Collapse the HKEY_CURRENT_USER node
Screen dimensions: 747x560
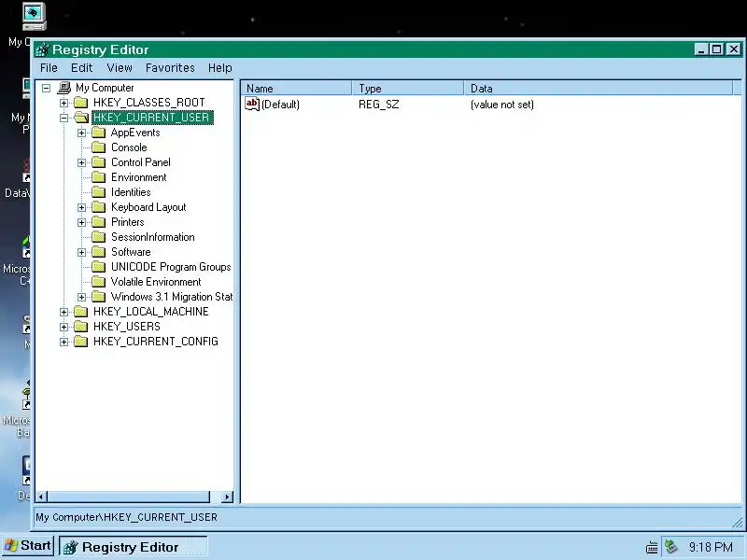point(63,118)
